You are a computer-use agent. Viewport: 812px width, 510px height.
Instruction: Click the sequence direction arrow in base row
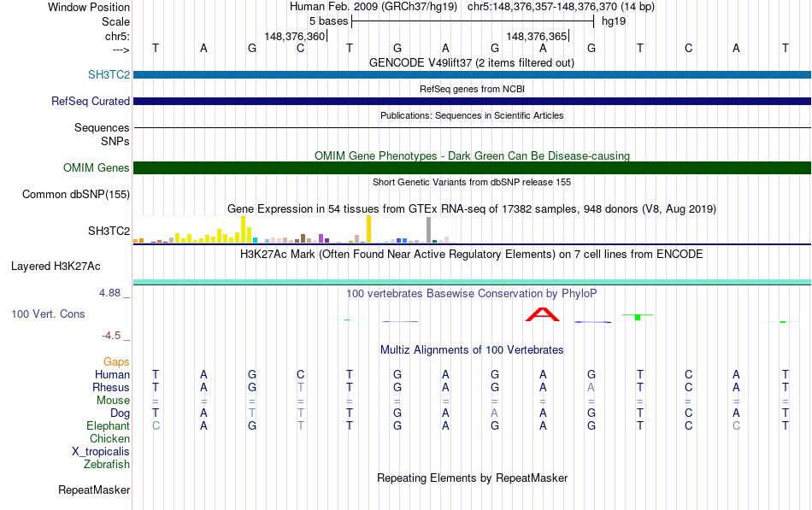[121, 50]
